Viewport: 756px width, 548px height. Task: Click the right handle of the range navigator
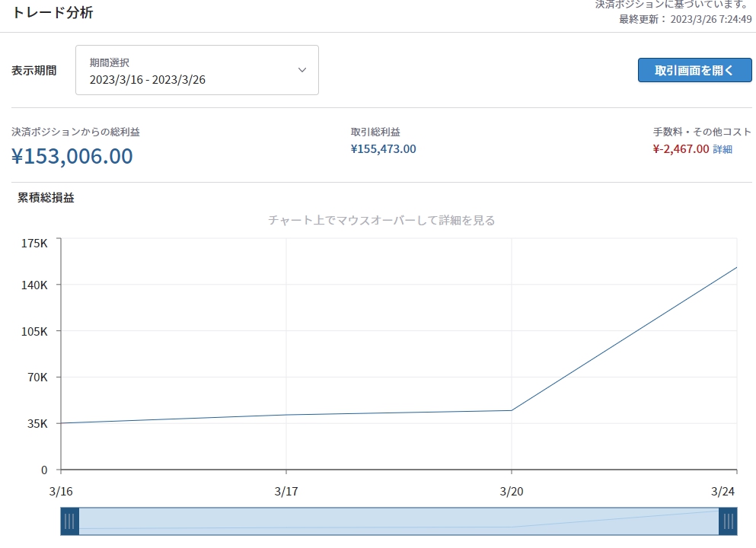coord(728,521)
